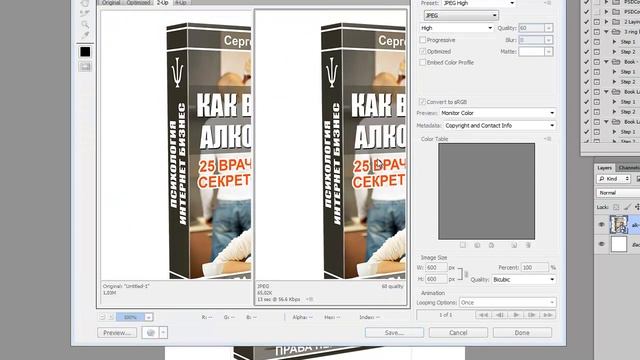The height and width of the screenshot is (360, 640).
Task: Open the Quality value slider arrow
Action: (549, 28)
